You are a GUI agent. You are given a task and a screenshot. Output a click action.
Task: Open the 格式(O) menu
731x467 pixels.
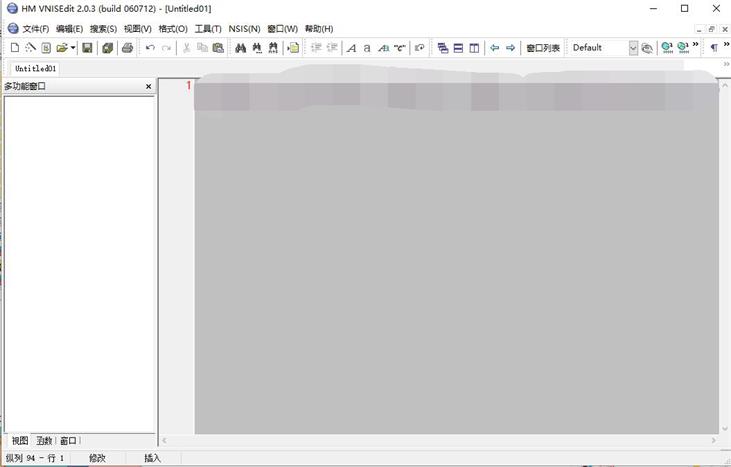(x=173, y=29)
